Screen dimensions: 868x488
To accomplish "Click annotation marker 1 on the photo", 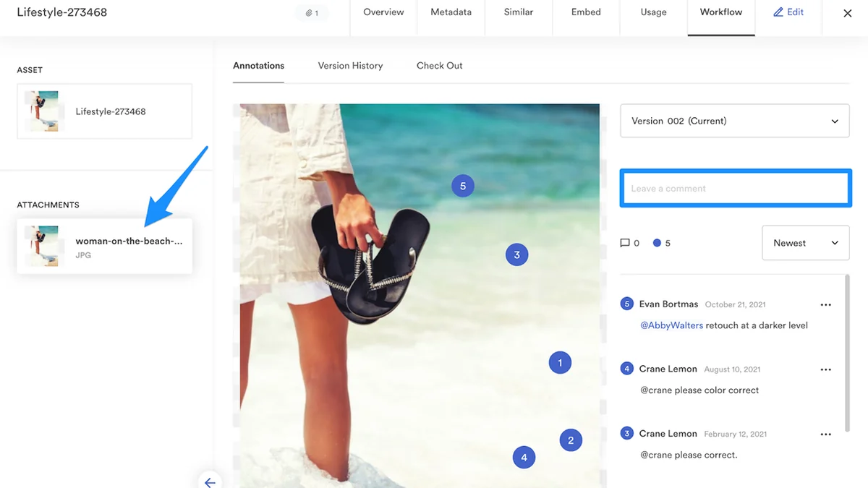I will (560, 362).
